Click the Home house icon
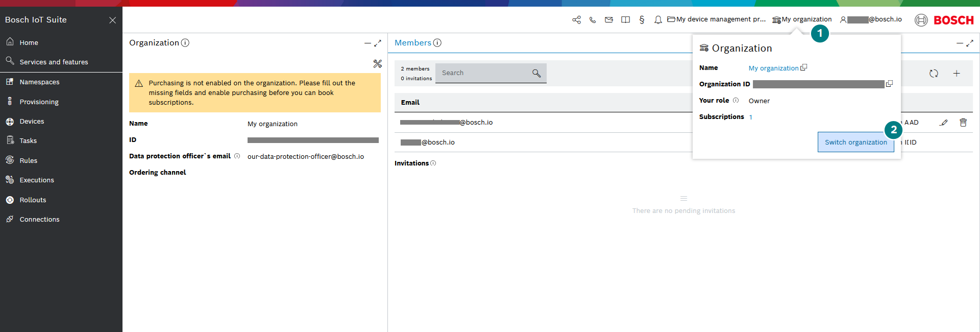The height and width of the screenshot is (332, 980). [x=10, y=41]
